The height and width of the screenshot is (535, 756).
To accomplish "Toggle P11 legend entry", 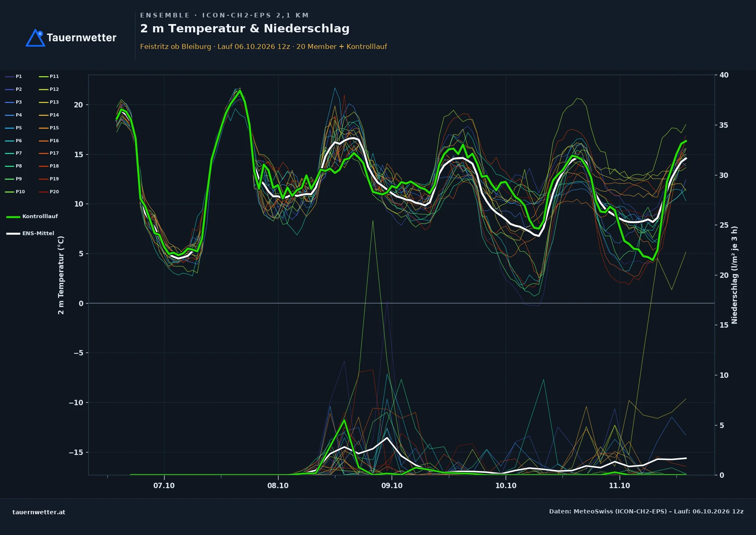I will [x=49, y=76].
